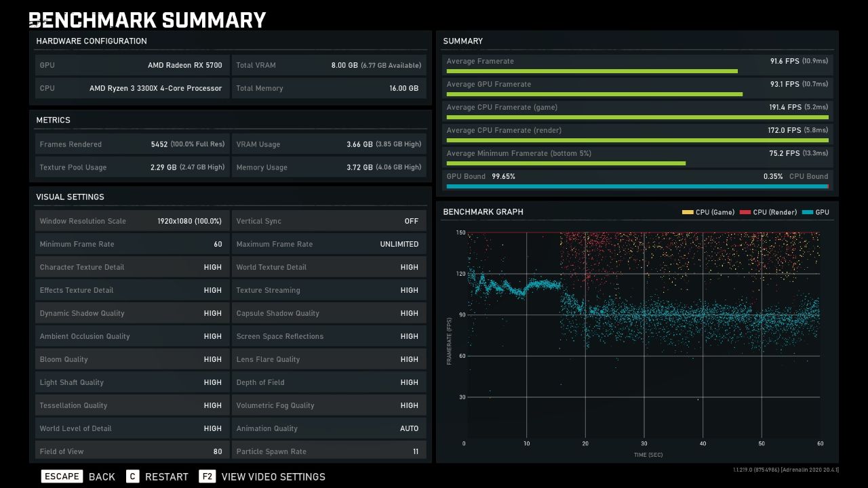The width and height of the screenshot is (868, 488).
Task: Click the GPU teal legend swatch
Action: coord(807,212)
